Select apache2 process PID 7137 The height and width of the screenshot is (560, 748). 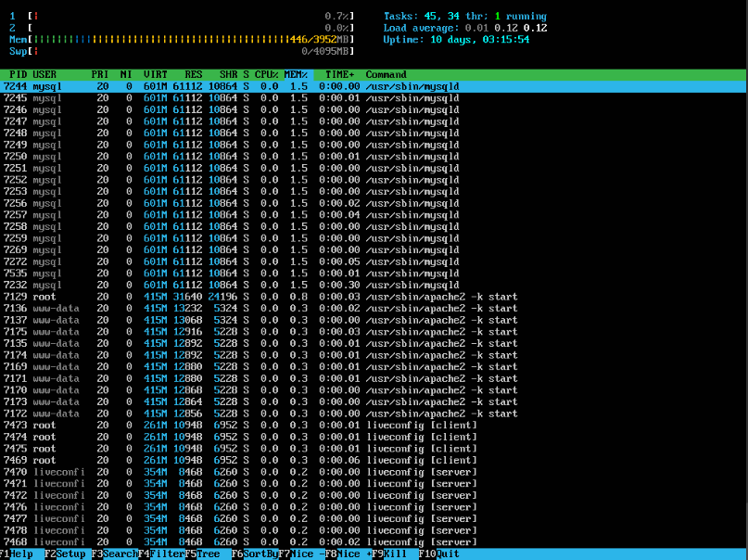pyautogui.click(x=374, y=320)
